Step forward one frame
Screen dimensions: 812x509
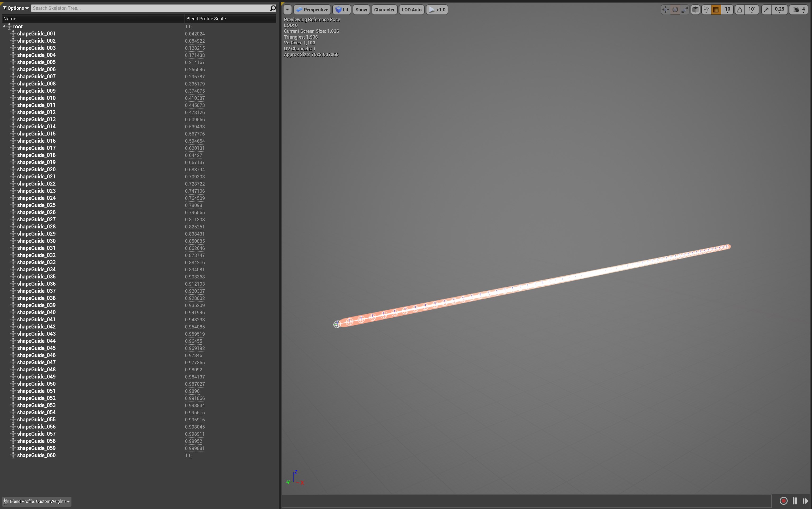805,501
